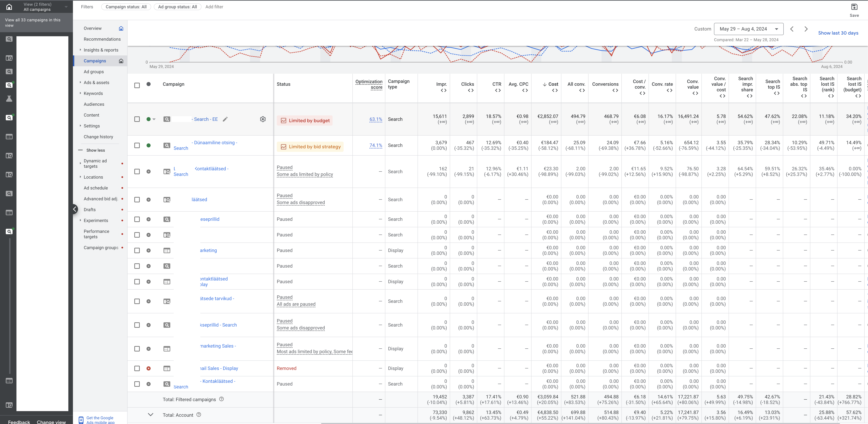This screenshot has height=424, width=868.
Task: Click Optimization score column header
Action: [369, 84]
